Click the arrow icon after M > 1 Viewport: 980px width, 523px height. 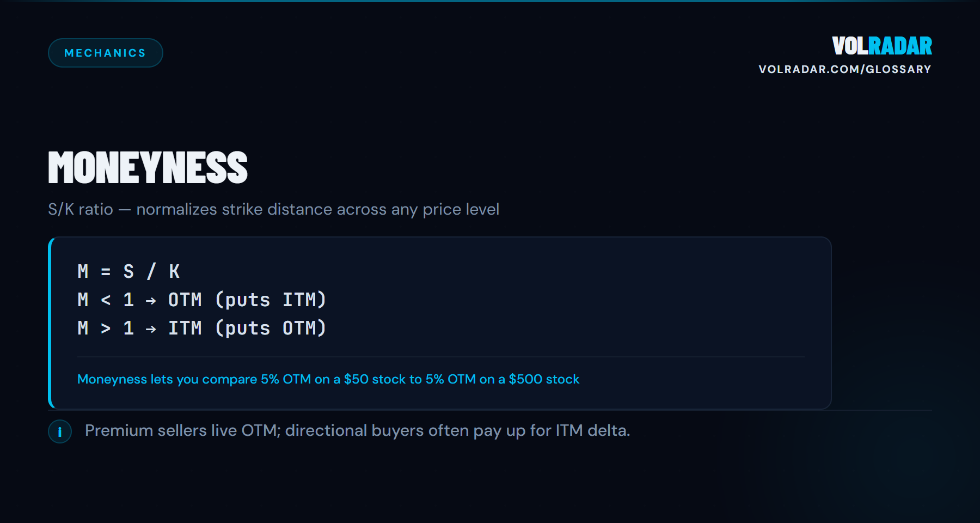[x=151, y=329]
